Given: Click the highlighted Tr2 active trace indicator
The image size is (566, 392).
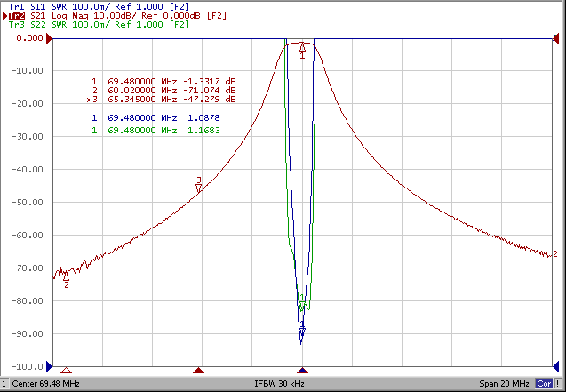Looking at the screenshot, I should tap(16, 16).
